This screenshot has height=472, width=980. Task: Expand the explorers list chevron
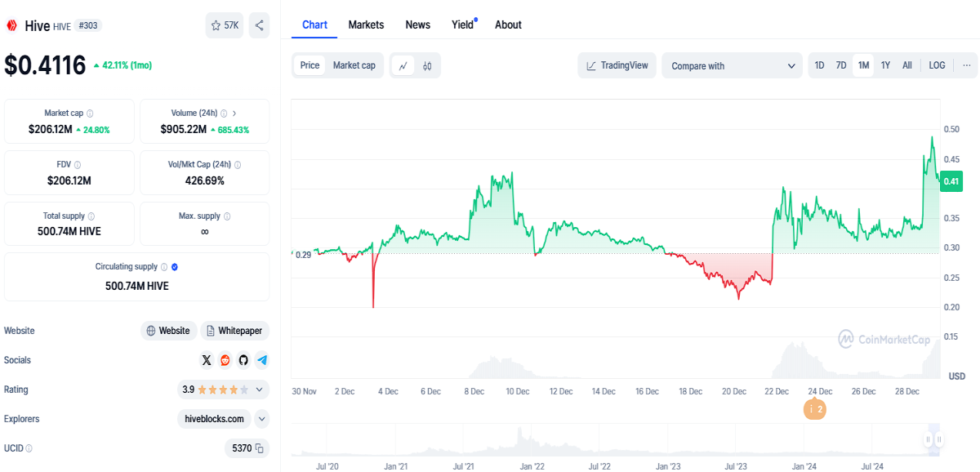tap(261, 419)
